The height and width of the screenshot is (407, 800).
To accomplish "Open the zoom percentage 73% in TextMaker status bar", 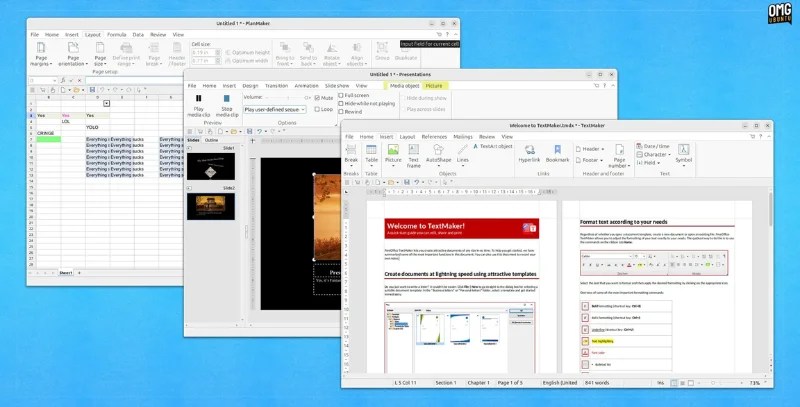I will pos(755,383).
